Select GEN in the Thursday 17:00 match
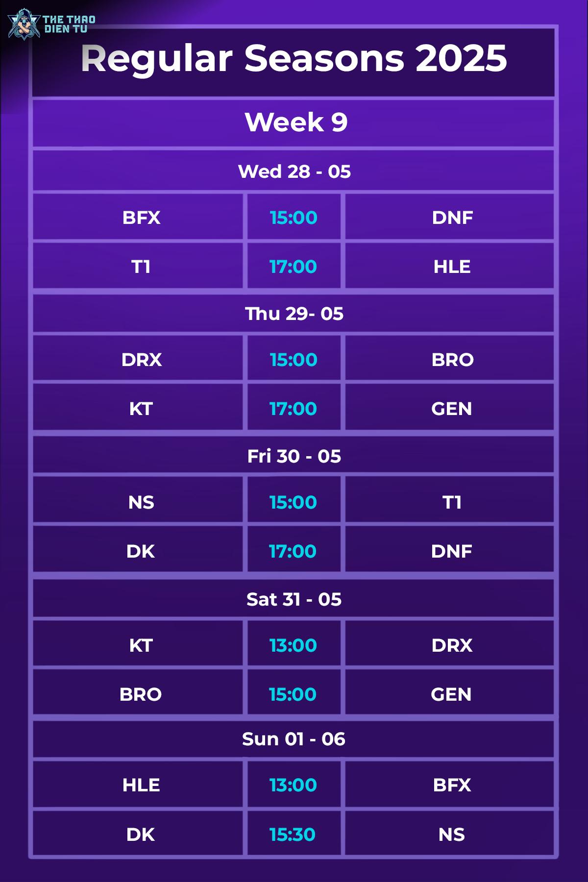 click(x=451, y=409)
